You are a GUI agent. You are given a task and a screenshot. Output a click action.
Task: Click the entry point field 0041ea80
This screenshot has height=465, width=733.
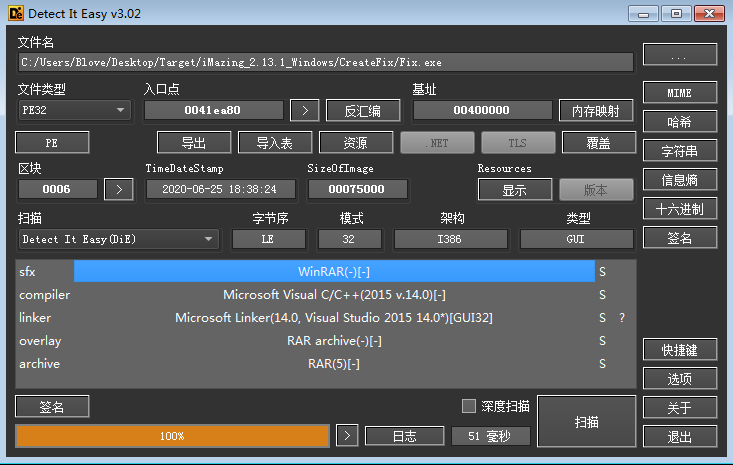[x=213, y=110]
